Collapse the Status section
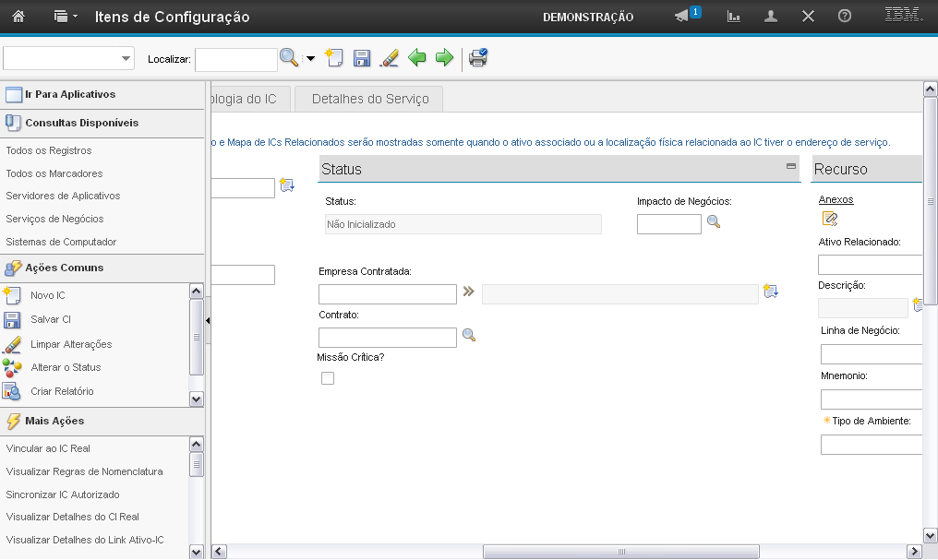Image resolution: width=938 pixels, height=560 pixels. 790,167
